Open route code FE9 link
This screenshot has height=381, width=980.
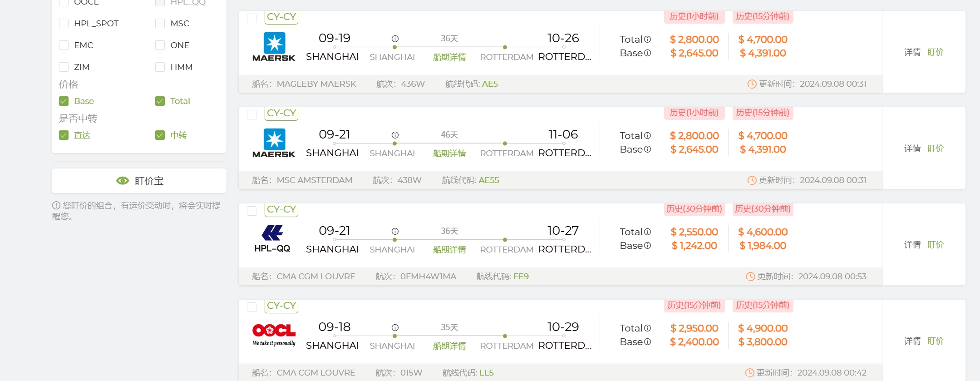pyautogui.click(x=521, y=277)
